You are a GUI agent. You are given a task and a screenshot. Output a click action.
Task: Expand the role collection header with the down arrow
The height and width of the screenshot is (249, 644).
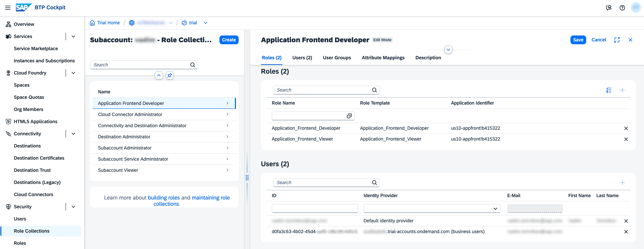pos(448,50)
